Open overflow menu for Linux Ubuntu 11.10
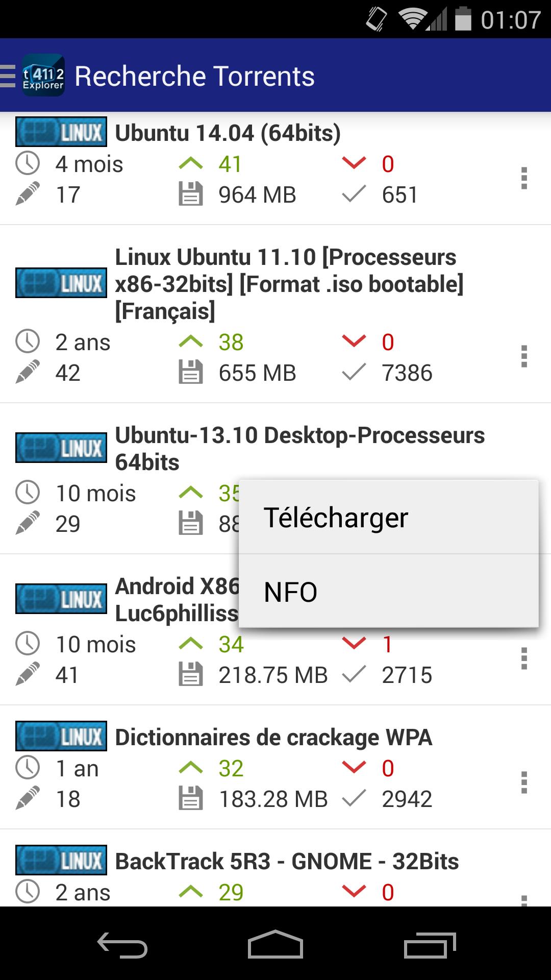The height and width of the screenshot is (980, 551). tap(524, 356)
